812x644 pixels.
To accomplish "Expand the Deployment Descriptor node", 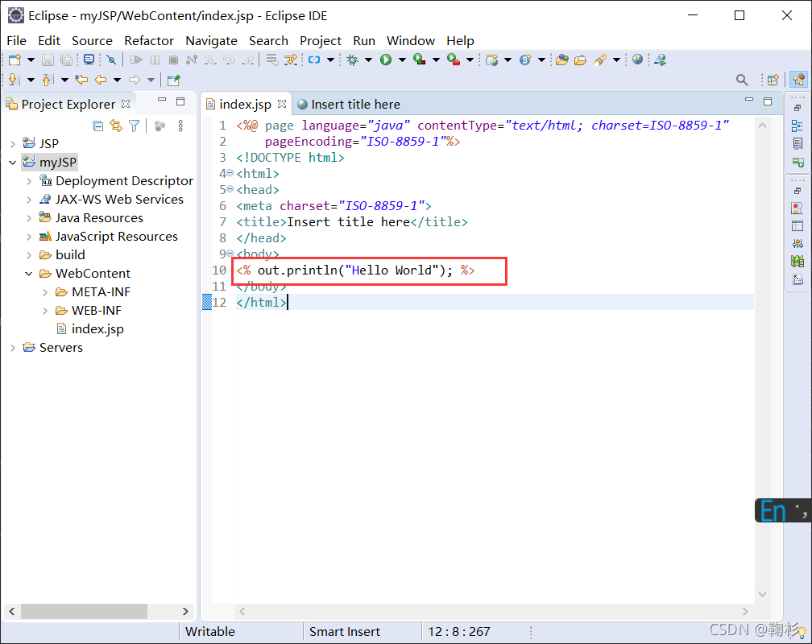I will pos(29,181).
